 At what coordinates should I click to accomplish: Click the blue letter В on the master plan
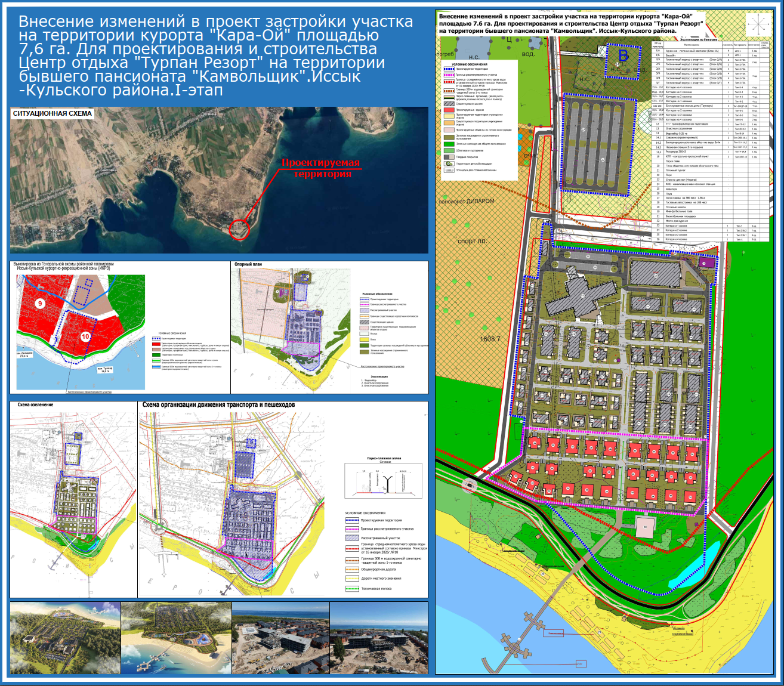click(624, 56)
